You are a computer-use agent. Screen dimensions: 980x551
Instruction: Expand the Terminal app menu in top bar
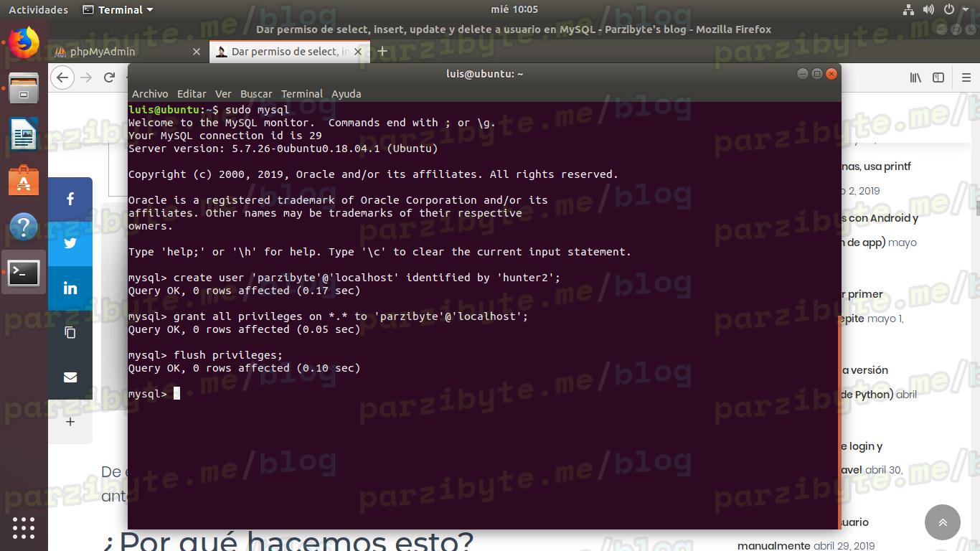point(118,9)
